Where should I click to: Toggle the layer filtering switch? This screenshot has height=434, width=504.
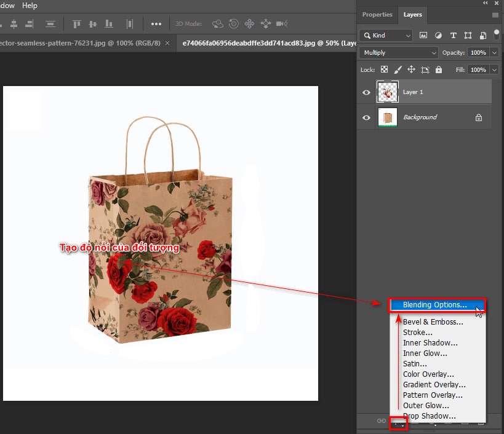coord(496,36)
